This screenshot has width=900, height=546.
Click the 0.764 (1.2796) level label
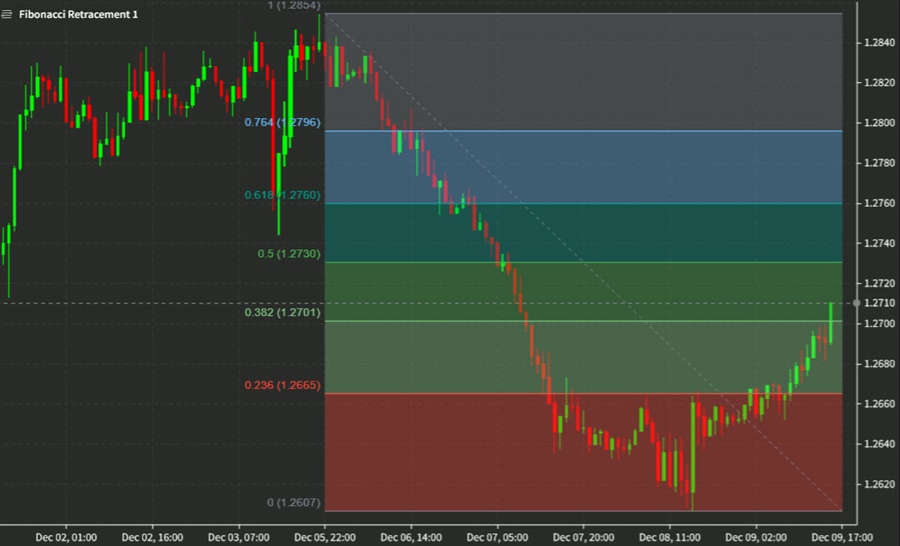[x=282, y=122]
